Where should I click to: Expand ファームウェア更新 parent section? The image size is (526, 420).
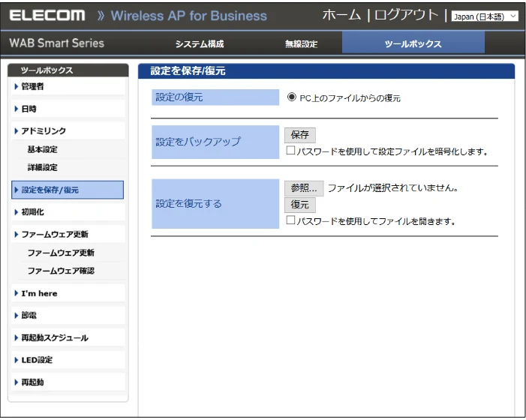click(x=68, y=234)
